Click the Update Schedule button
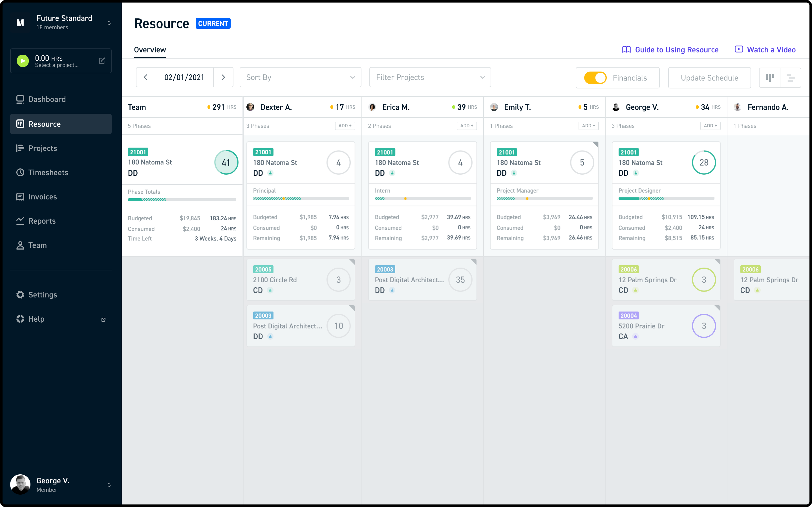This screenshot has height=507, width=812. click(709, 78)
